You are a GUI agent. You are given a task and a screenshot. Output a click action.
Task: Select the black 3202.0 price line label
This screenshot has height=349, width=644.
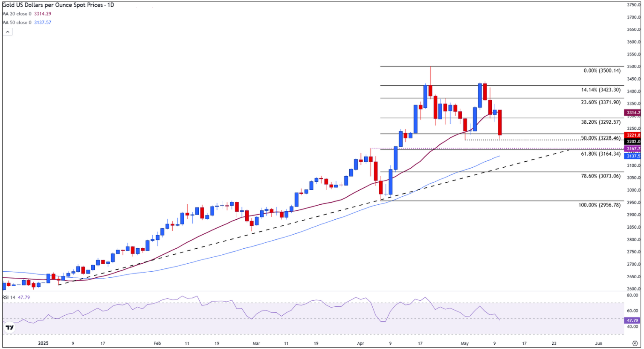point(633,142)
